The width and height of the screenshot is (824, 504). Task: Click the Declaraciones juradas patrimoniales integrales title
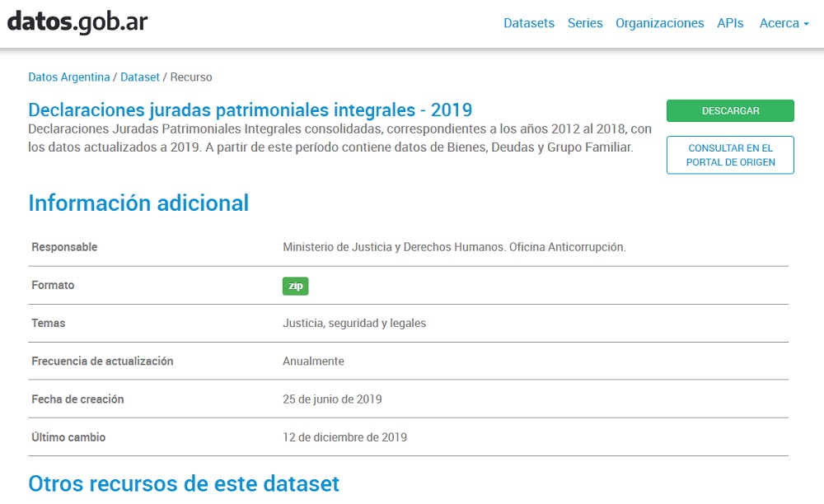[250, 110]
